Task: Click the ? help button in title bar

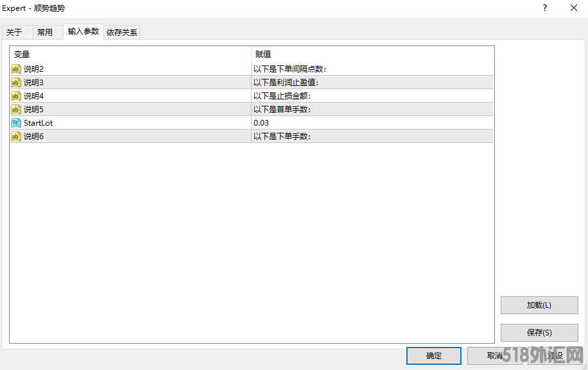Action: coord(545,8)
